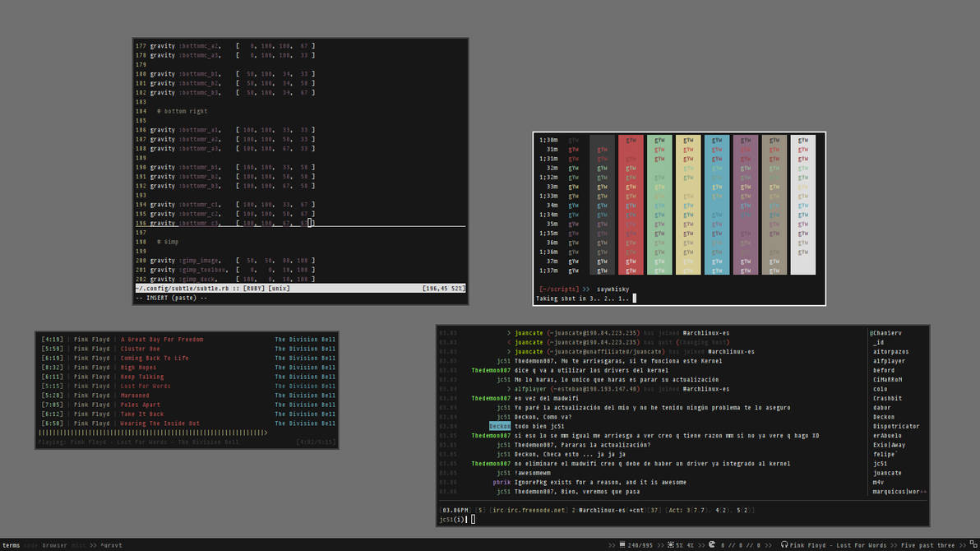
Task: Click the vim status line with subtle.rb path
Action: coord(301,289)
